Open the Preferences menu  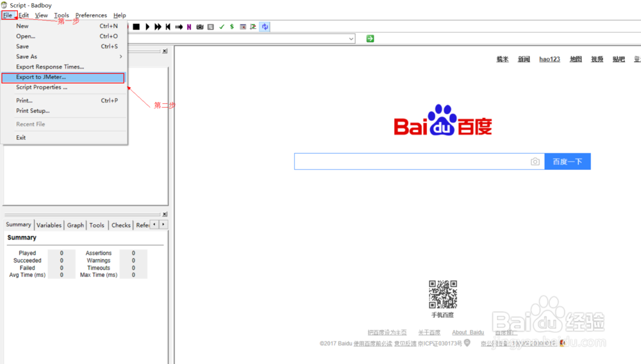(x=91, y=15)
